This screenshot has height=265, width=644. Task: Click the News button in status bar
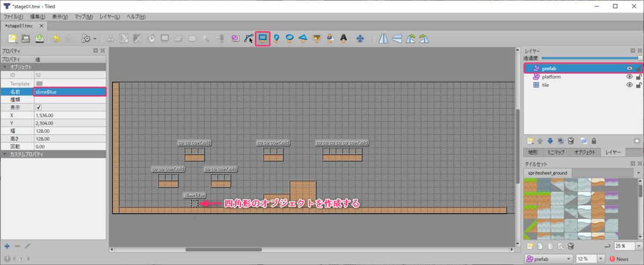(x=618, y=259)
